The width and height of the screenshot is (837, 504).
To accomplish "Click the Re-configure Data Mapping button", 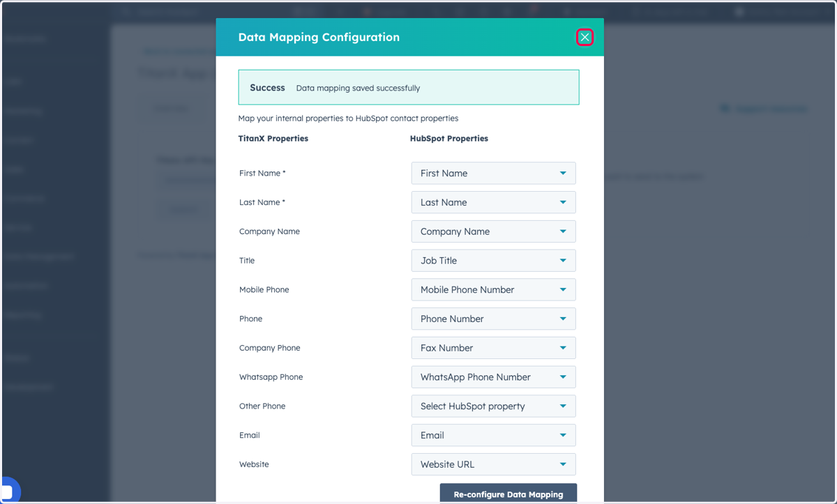I will pyautogui.click(x=508, y=494).
